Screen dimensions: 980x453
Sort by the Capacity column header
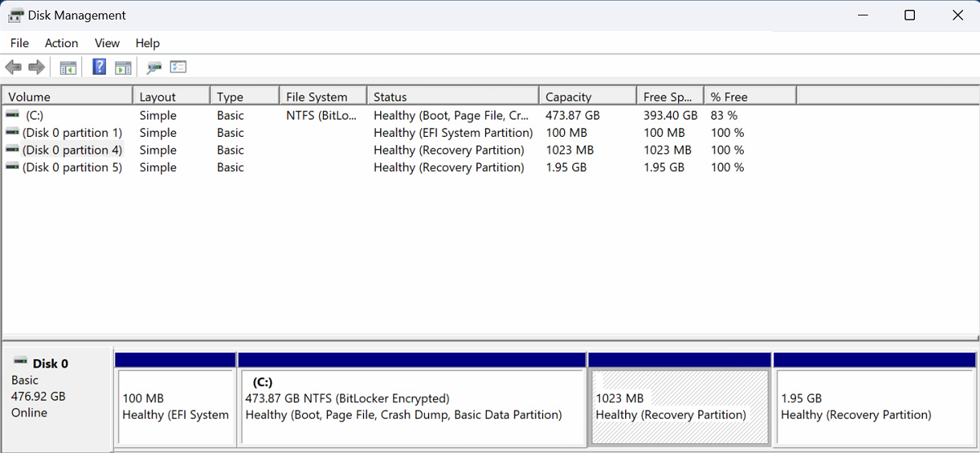click(588, 96)
